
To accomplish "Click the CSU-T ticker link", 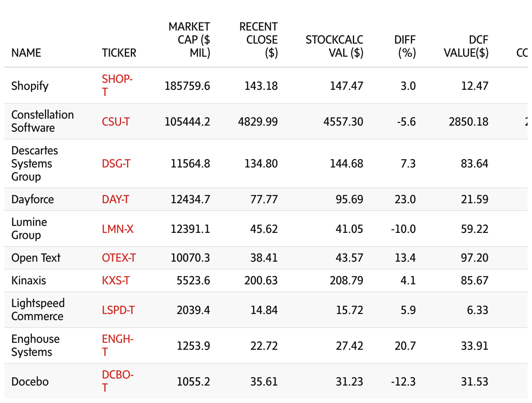I will click(116, 121).
